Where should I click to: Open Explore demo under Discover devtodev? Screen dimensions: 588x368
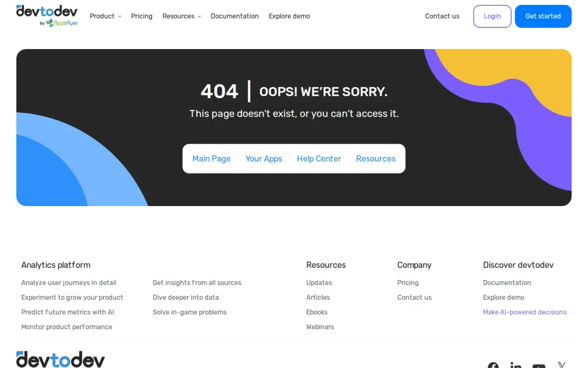click(504, 297)
